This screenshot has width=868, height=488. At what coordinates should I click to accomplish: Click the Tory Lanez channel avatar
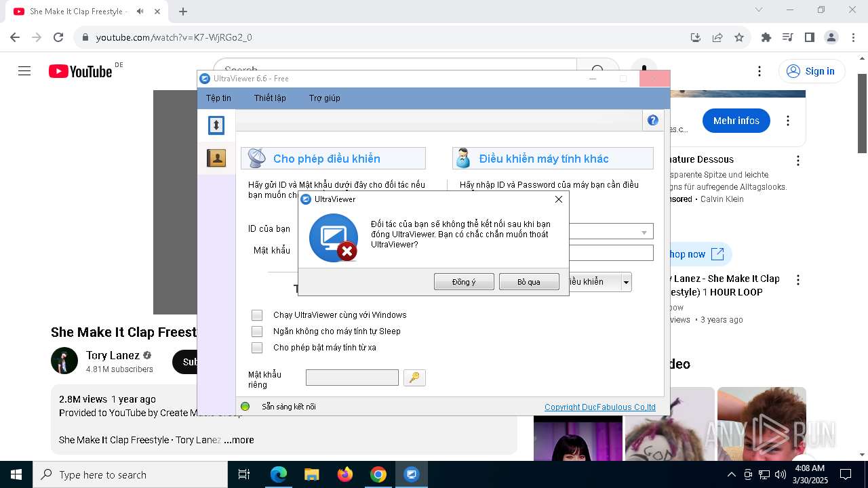click(x=64, y=361)
